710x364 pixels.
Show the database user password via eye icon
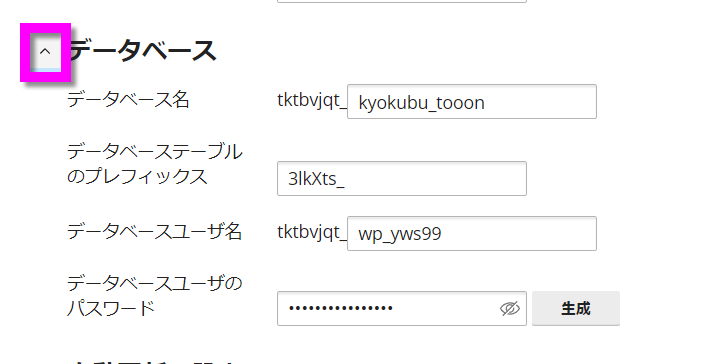pyautogui.click(x=510, y=309)
